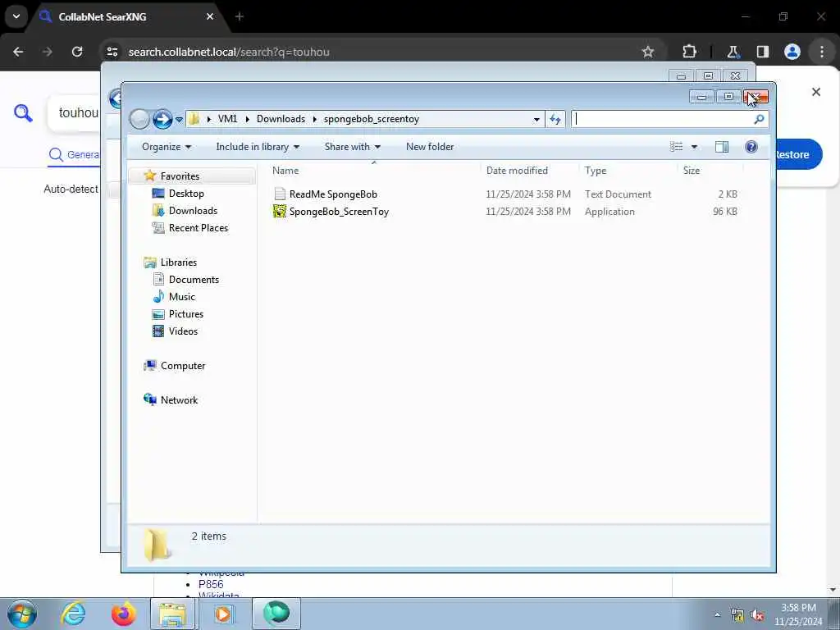The width and height of the screenshot is (840, 630).
Task: Open Recent Places in Favorites
Action: point(199,228)
